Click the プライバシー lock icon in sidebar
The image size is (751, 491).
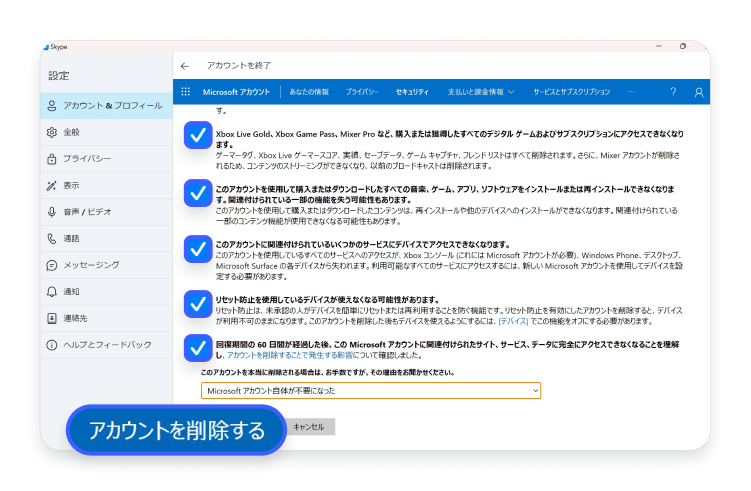52,159
